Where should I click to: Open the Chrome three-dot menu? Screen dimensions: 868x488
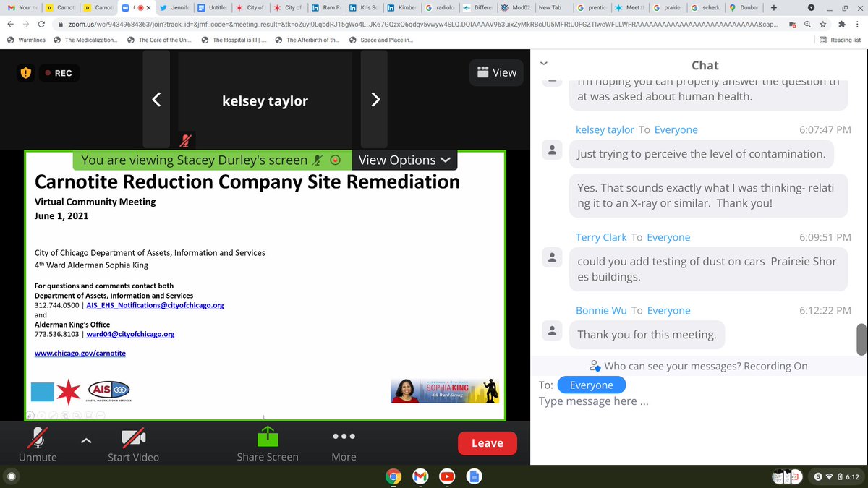point(856,23)
